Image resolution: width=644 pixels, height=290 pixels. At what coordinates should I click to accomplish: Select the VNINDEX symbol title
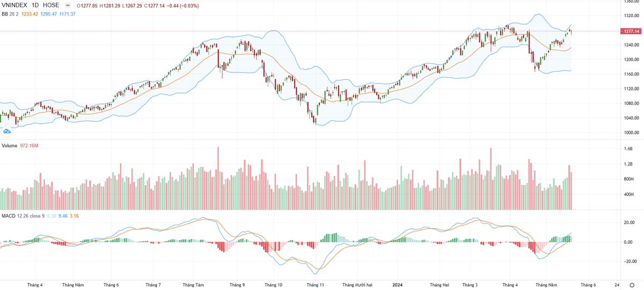pos(14,5)
